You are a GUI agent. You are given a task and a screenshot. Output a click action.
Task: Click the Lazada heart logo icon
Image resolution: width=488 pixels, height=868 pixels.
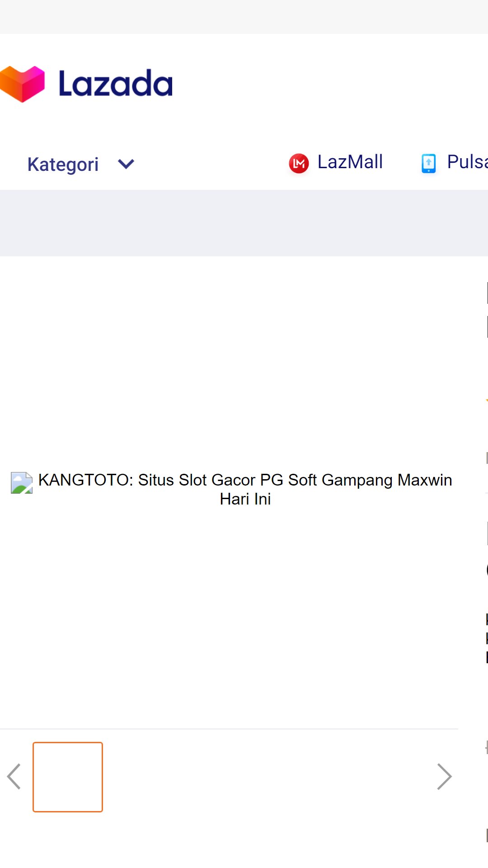pos(23,84)
